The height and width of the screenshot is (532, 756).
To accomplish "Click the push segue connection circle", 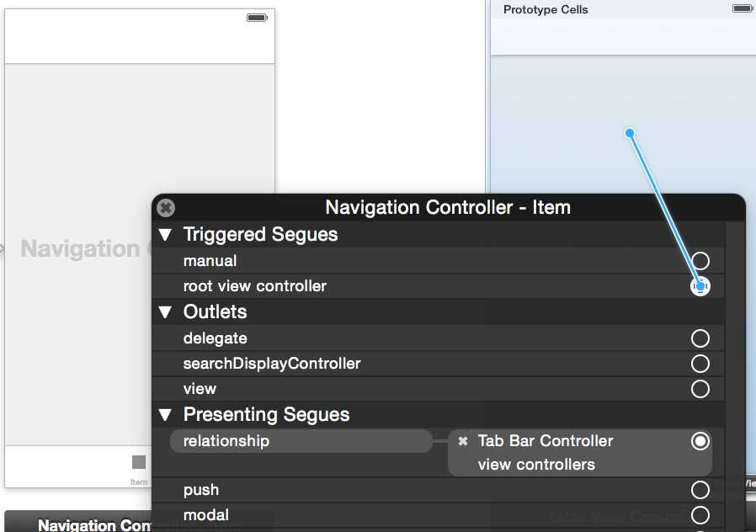I will pos(700,490).
